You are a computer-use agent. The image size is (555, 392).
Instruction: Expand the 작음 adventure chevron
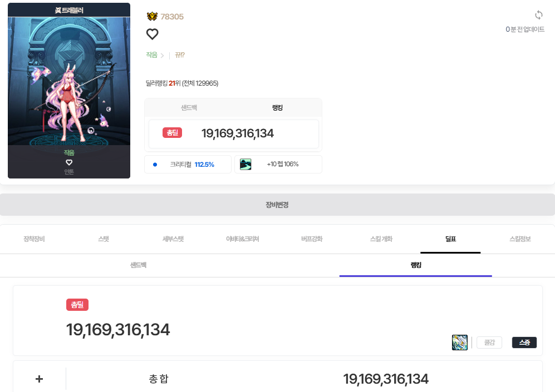point(162,56)
